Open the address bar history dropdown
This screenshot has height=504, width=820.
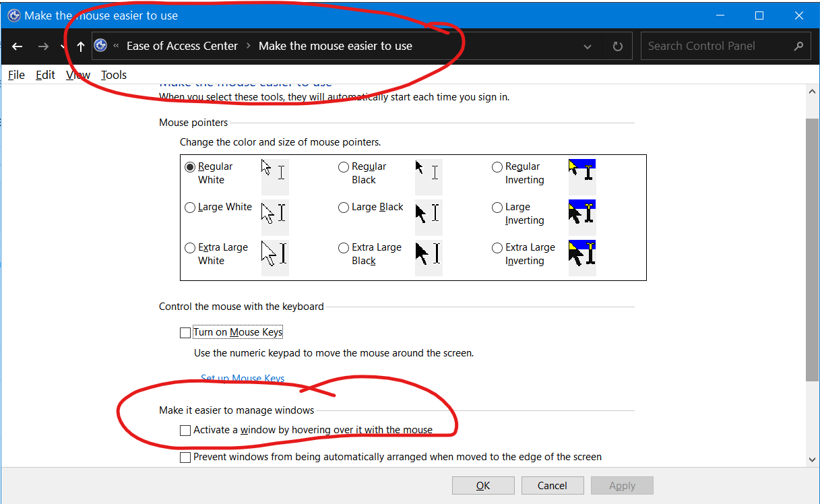click(x=587, y=46)
